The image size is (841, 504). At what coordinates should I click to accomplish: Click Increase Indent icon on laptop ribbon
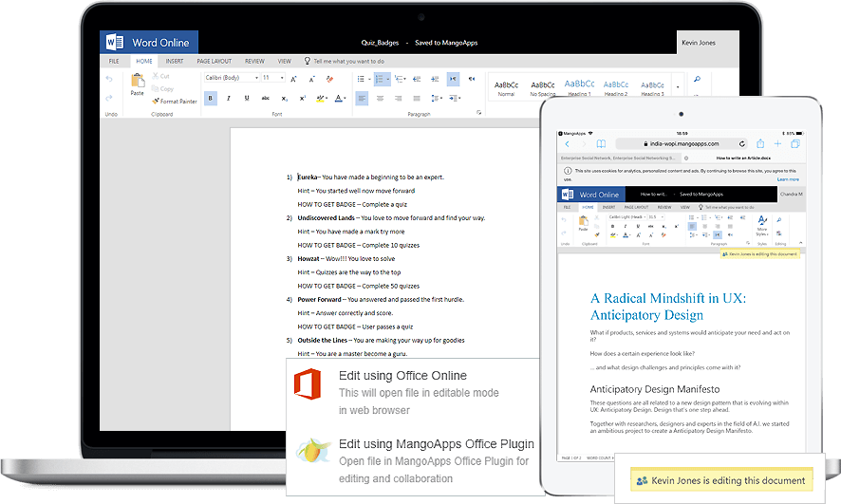pos(435,79)
